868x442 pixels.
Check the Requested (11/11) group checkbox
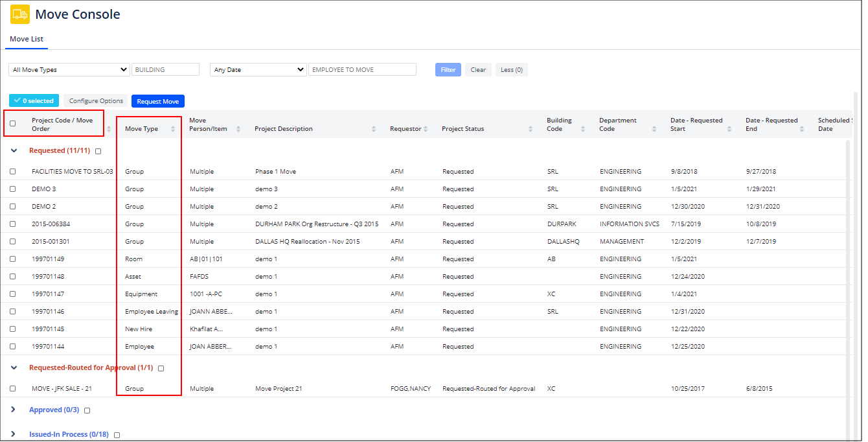click(x=98, y=151)
